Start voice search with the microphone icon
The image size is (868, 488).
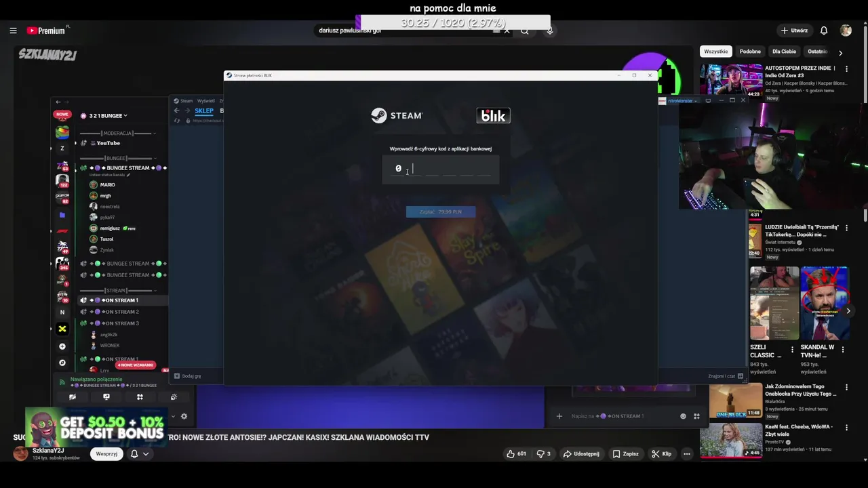pyautogui.click(x=550, y=30)
